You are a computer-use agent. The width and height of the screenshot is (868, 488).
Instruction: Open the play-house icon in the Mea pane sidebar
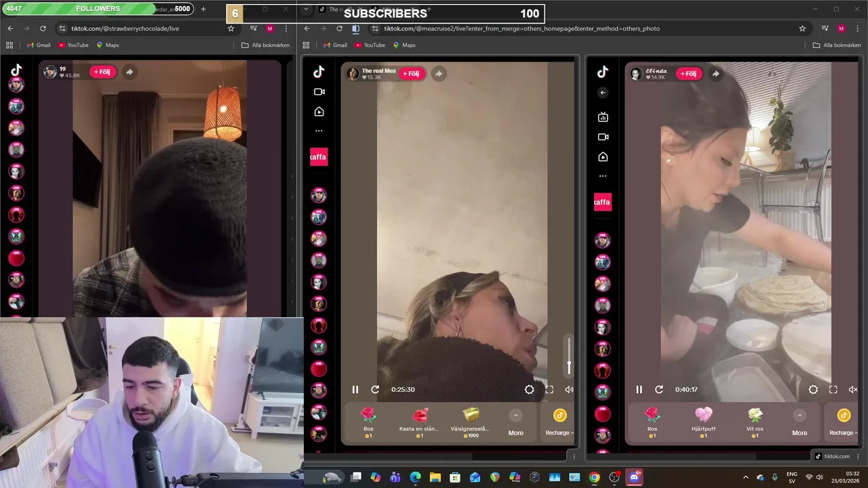click(319, 111)
